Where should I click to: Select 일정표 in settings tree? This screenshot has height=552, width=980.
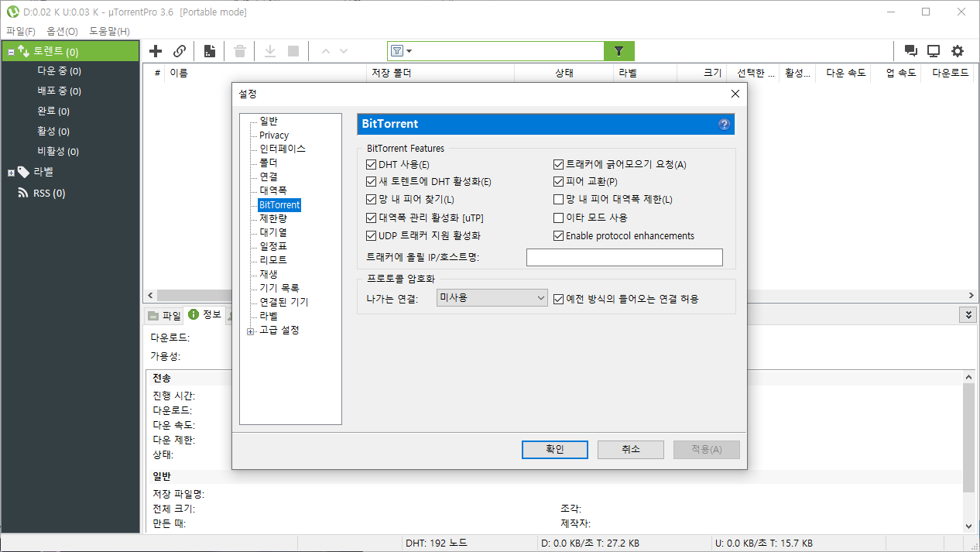click(x=273, y=246)
